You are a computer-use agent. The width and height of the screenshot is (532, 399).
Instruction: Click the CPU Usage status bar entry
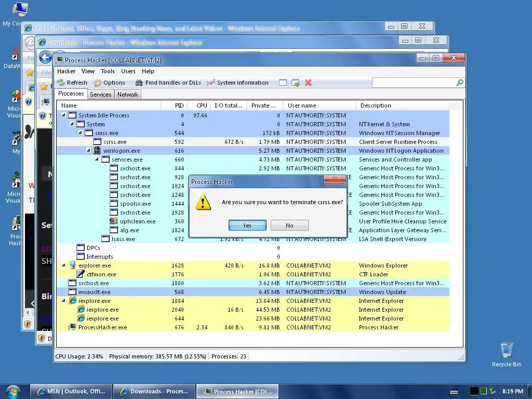tap(79, 356)
